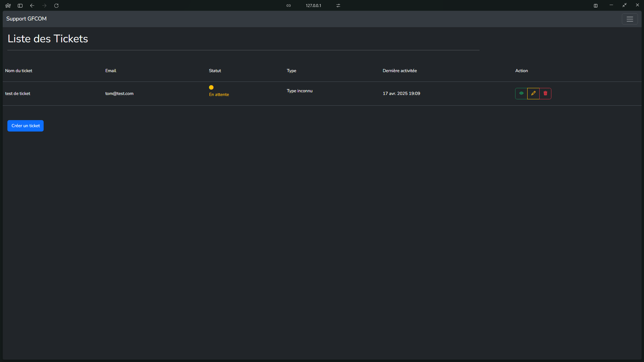Image resolution: width=644 pixels, height=362 pixels.
Task: Toggle the browser sidebar panel icon
Action: (x=20, y=6)
